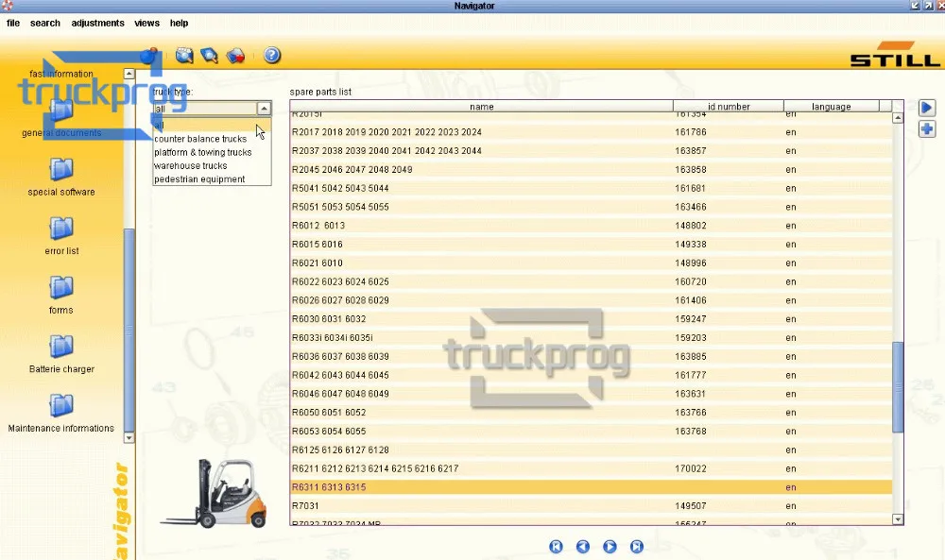Click the blue play arrow beside list
This screenshot has height=560, width=945.
927,108
